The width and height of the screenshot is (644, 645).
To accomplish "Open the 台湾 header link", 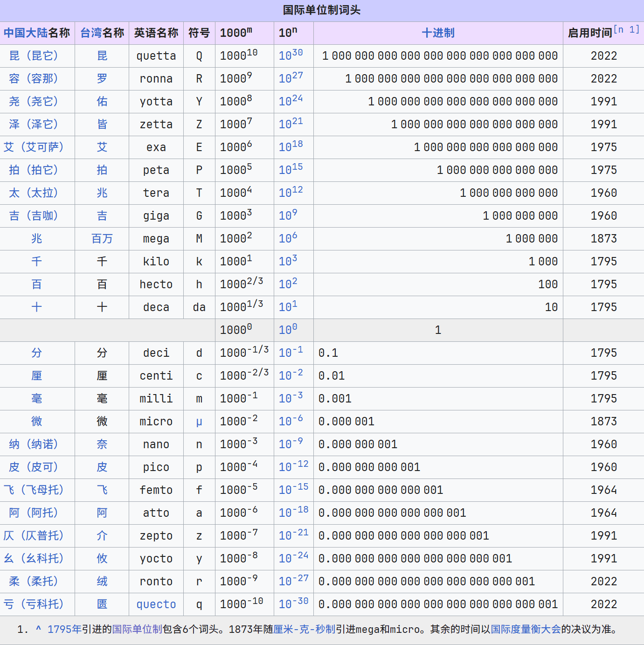I will click(91, 33).
